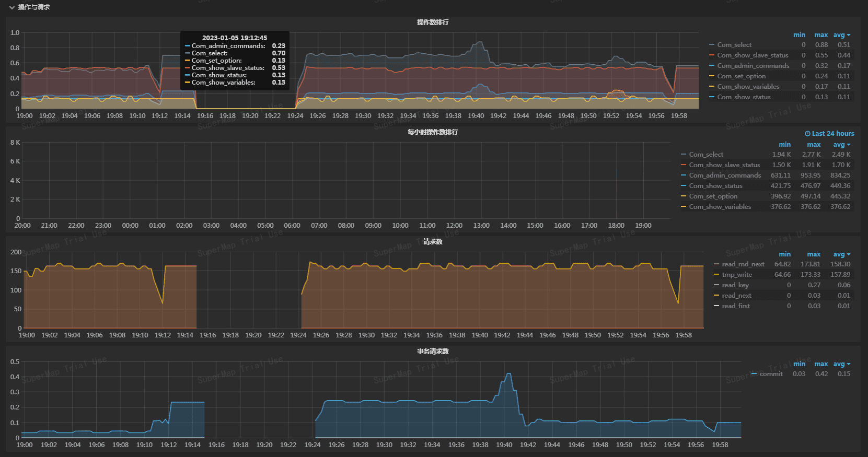
Task: Open the 操作数排行 panel title menu
Action: tap(433, 22)
